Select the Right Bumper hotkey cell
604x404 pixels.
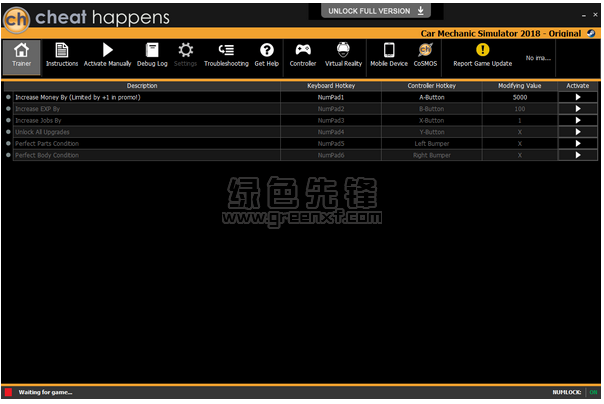[x=431, y=155]
